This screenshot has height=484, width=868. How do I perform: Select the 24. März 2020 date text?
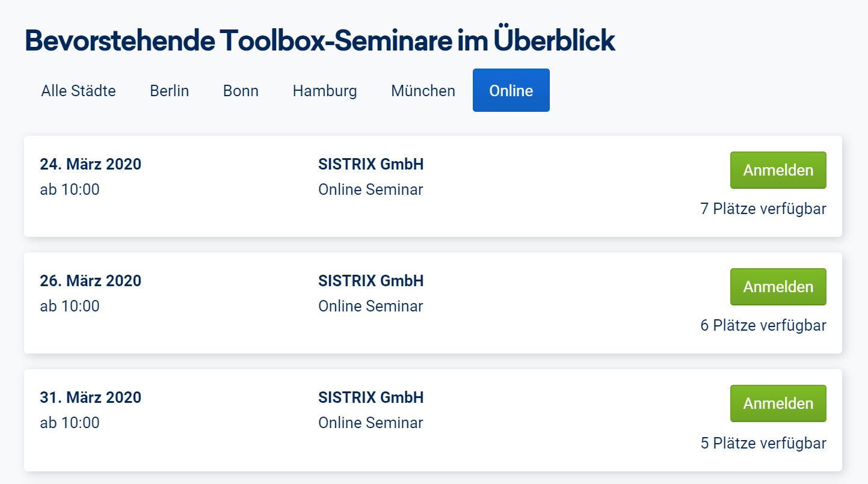[x=90, y=164]
